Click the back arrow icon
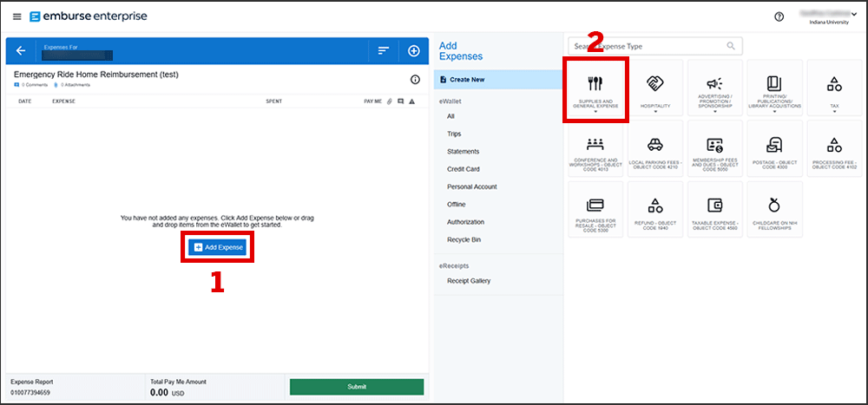Image resolution: width=868 pixels, height=405 pixels. 21,51
